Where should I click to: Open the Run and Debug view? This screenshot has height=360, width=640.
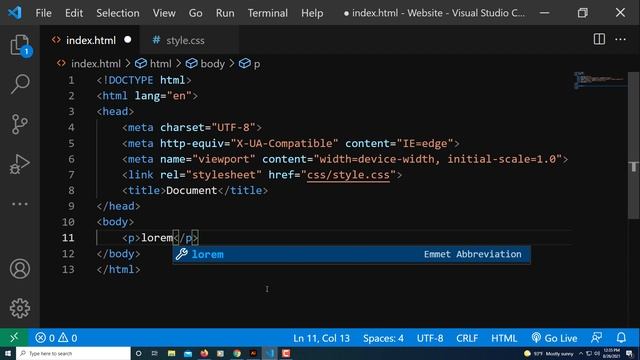(x=20, y=164)
